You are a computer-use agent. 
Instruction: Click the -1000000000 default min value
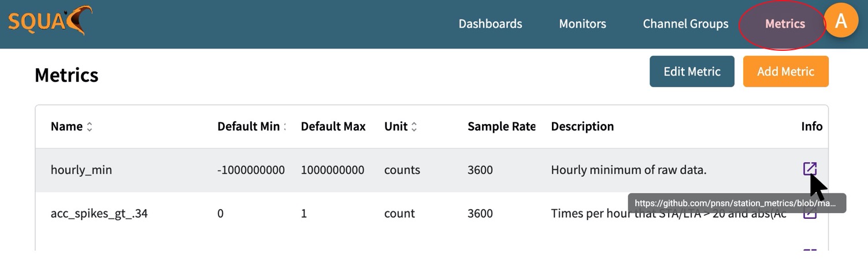coord(251,170)
